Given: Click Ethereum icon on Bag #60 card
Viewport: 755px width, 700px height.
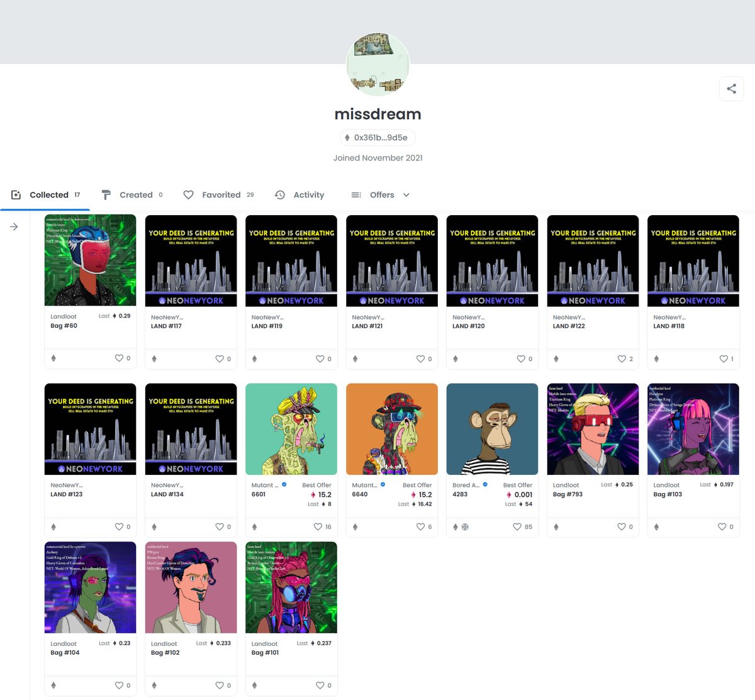Looking at the screenshot, I should [53, 358].
